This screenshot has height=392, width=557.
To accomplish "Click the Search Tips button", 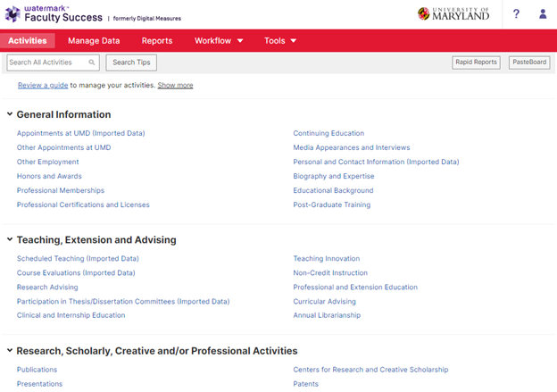I will coord(131,63).
